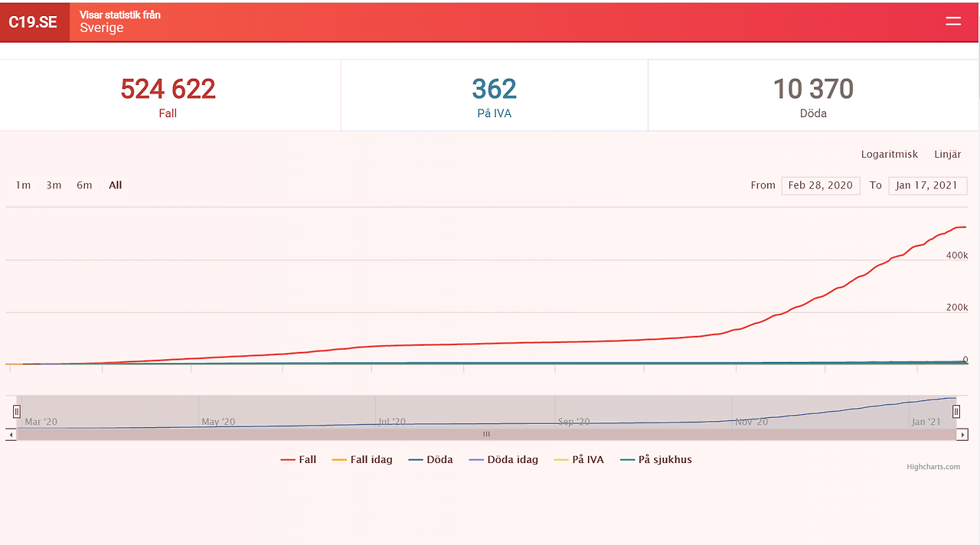The height and width of the screenshot is (545, 980).
Task: Select the 6m range button
Action: (x=84, y=185)
